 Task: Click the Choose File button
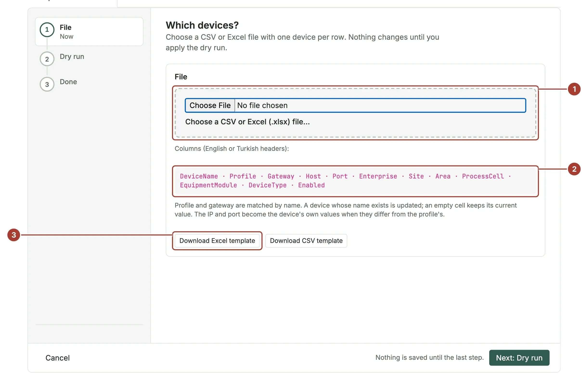pyautogui.click(x=210, y=105)
